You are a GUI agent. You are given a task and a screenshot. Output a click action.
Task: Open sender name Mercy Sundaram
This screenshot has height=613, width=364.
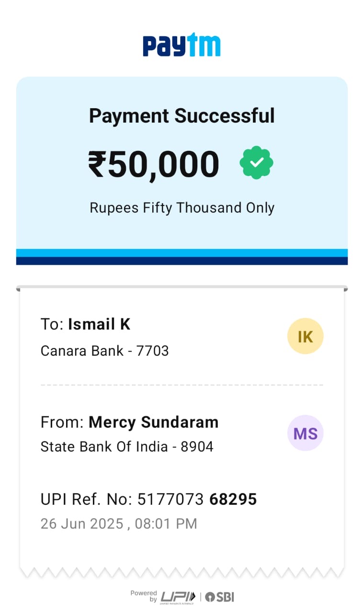153,422
